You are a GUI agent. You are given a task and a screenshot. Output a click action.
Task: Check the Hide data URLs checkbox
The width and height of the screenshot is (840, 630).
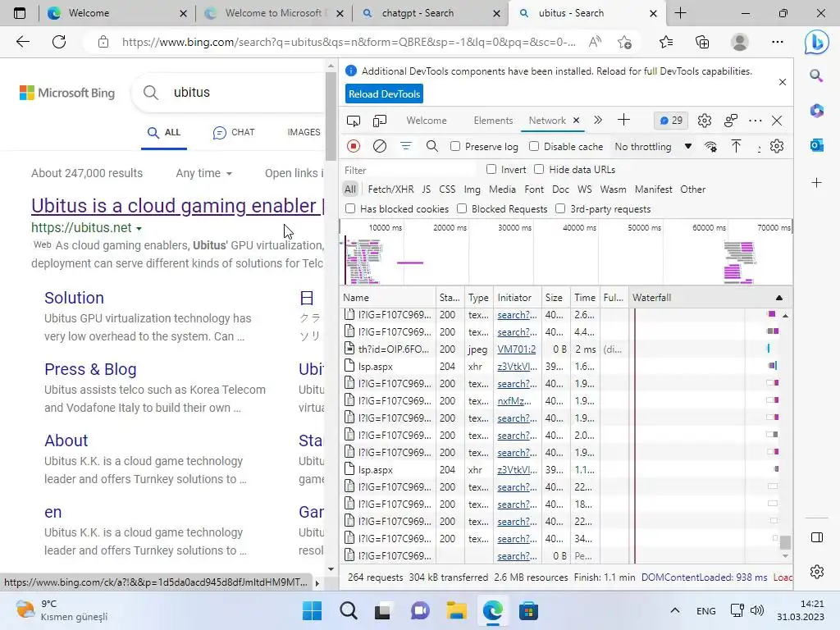coord(539,169)
